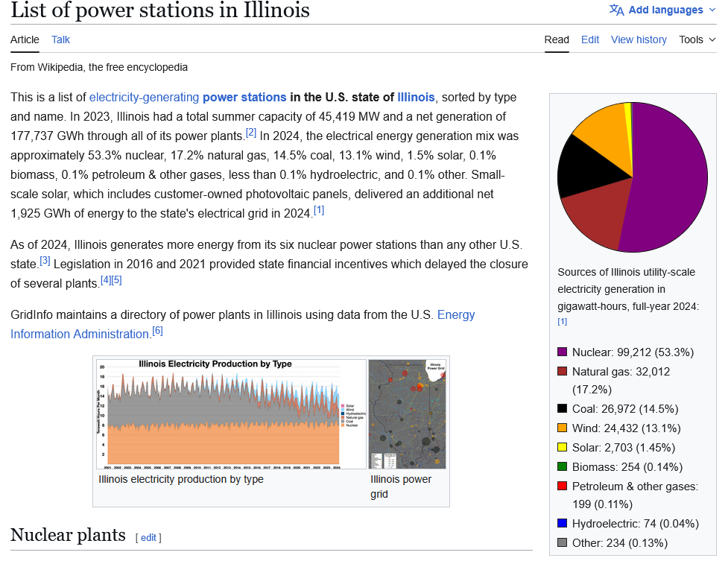Click the 'Illinois power grid' caption

(401, 487)
